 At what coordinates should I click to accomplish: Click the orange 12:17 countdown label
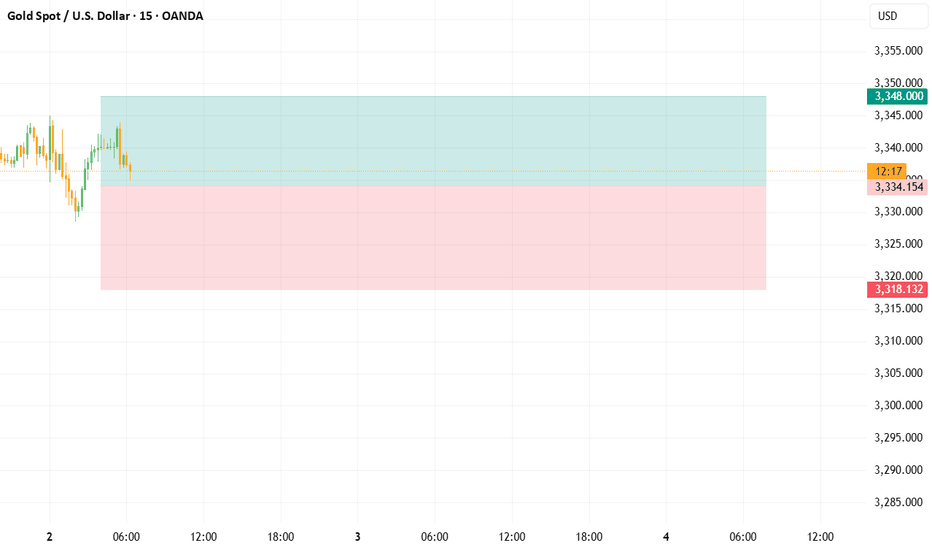[887, 171]
